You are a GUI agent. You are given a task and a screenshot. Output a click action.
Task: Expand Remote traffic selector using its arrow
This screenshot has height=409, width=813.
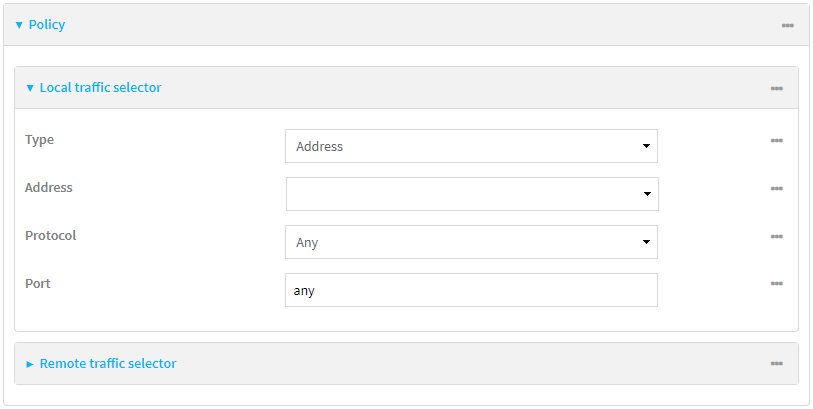pos(30,364)
